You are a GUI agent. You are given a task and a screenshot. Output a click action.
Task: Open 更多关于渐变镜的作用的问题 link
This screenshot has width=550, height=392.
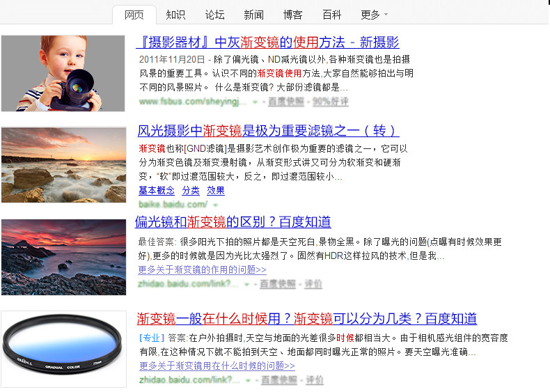[x=202, y=269]
